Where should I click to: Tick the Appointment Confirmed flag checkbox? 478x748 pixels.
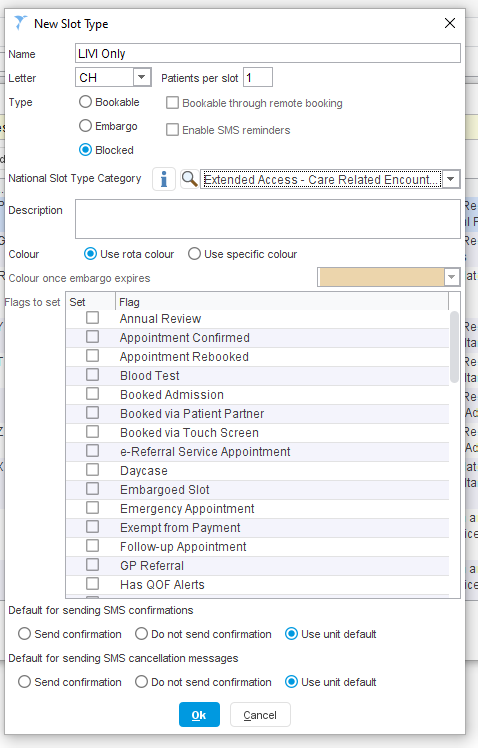pyautogui.click(x=93, y=337)
